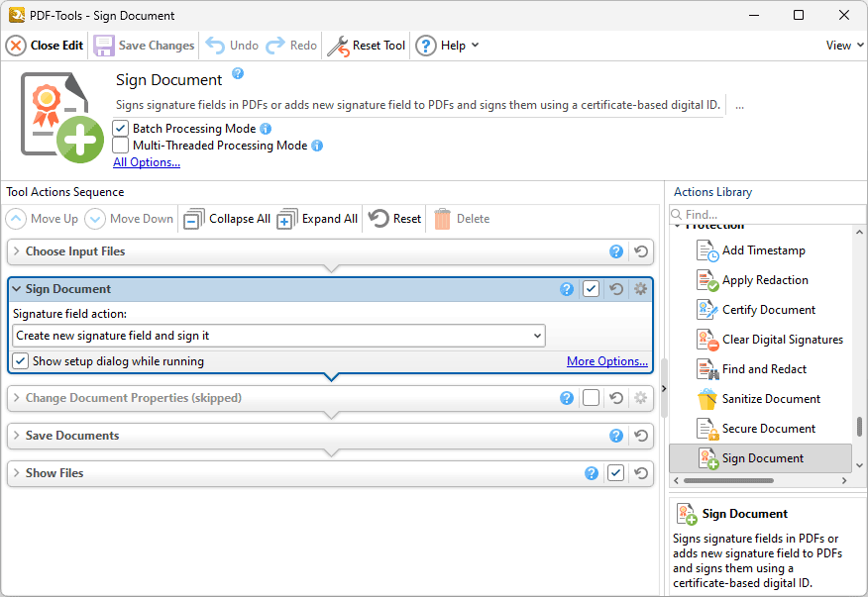Enable the Change Document Properties step
Viewport: 868px width, 597px height.
[x=592, y=398]
